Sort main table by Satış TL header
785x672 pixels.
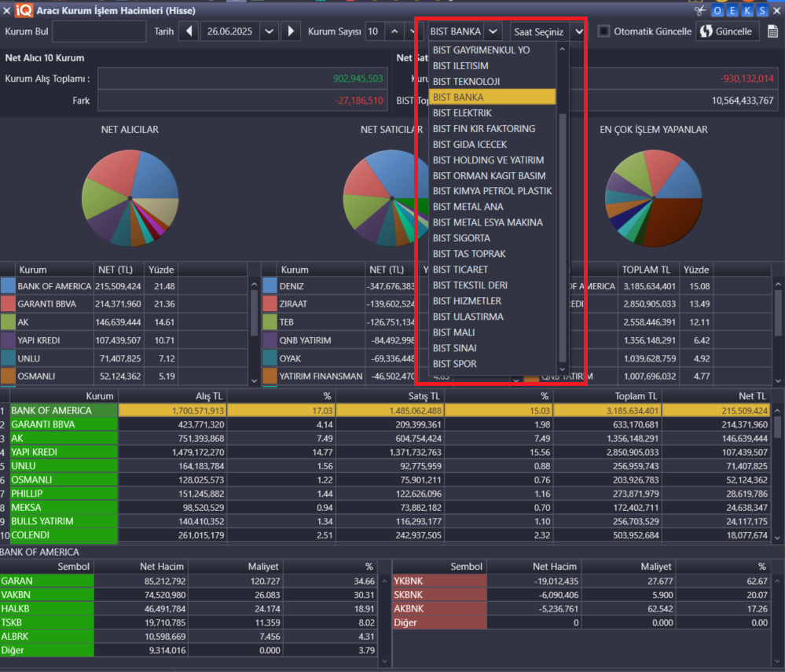[390, 396]
